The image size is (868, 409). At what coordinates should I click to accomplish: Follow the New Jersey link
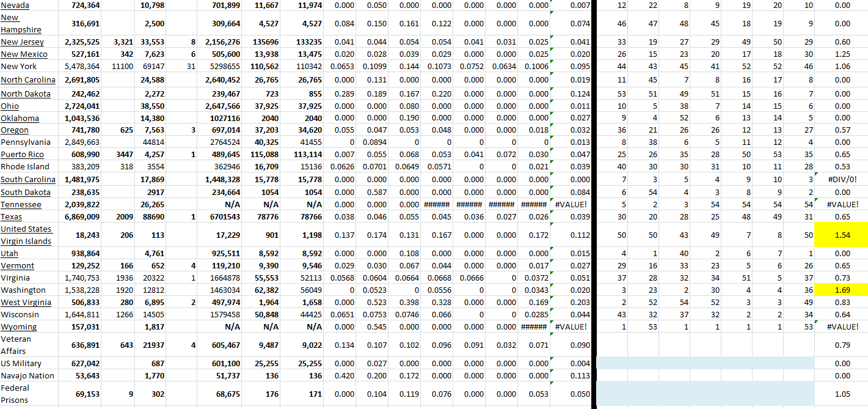[x=22, y=42]
